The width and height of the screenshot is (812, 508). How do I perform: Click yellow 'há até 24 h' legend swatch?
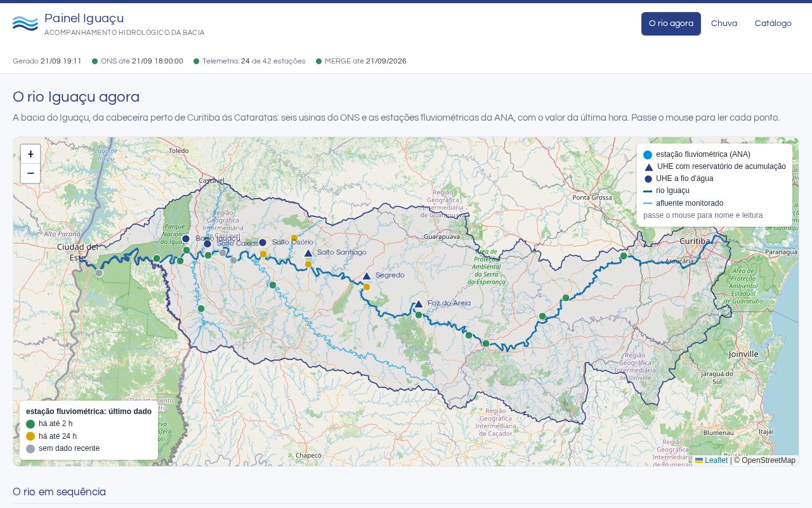tap(30, 436)
